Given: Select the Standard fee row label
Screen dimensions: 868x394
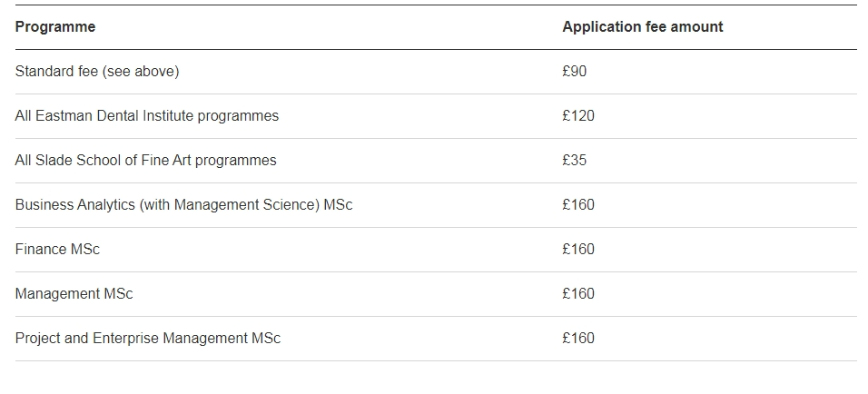Looking at the screenshot, I should pos(57,72).
